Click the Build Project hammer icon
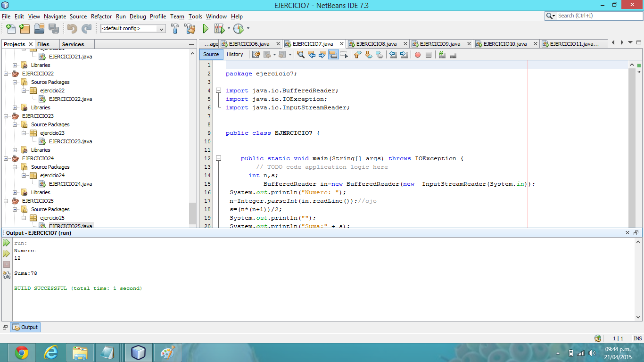The image size is (644, 362). coord(175,29)
